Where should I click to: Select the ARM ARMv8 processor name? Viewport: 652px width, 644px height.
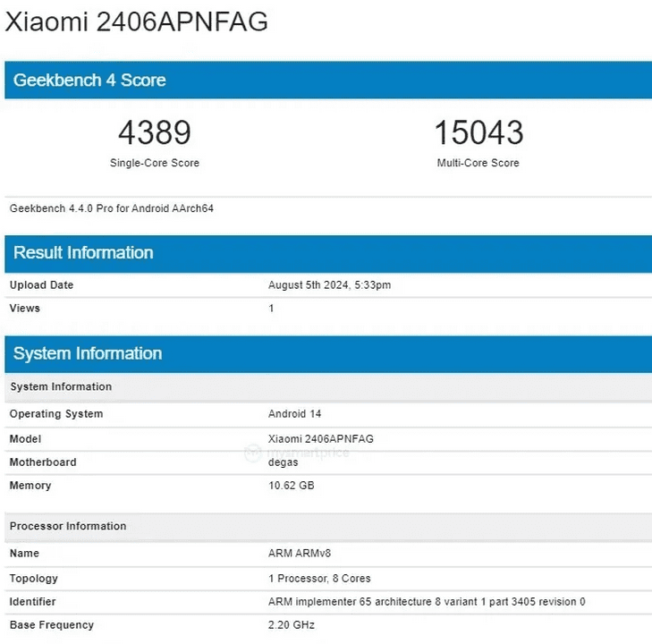(301, 555)
